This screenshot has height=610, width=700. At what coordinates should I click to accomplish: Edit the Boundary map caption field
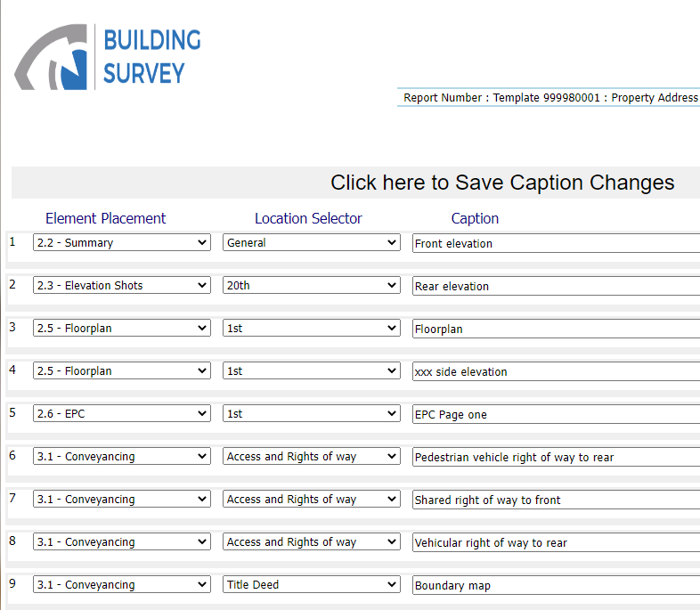pyautogui.click(x=554, y=585)
